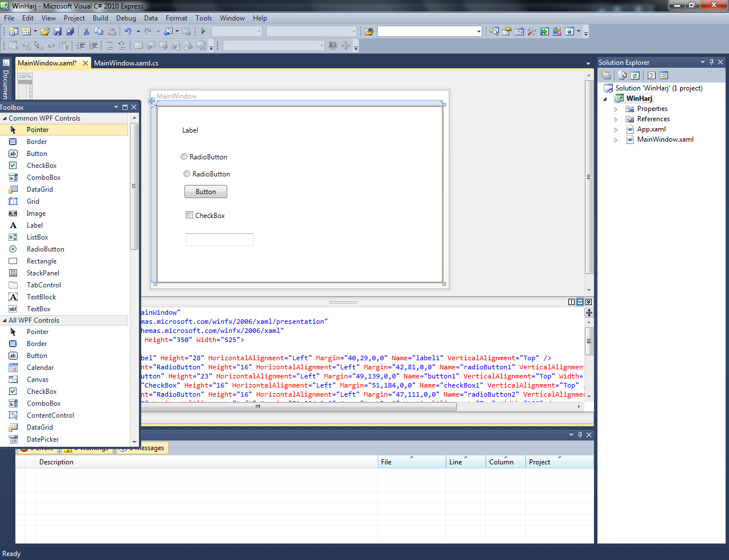Click the View Designer icon in Solution Explorer

[664, 75]
